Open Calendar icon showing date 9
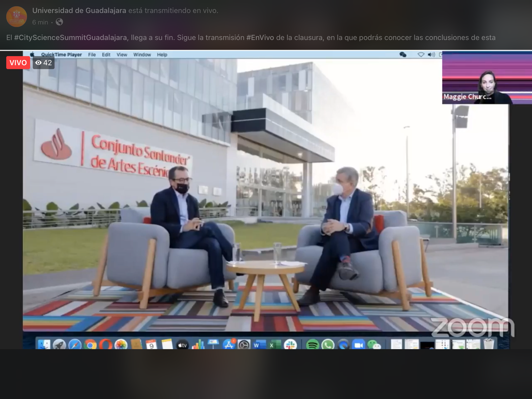Viewport: 532px width, 399px height. click(151, 344)
